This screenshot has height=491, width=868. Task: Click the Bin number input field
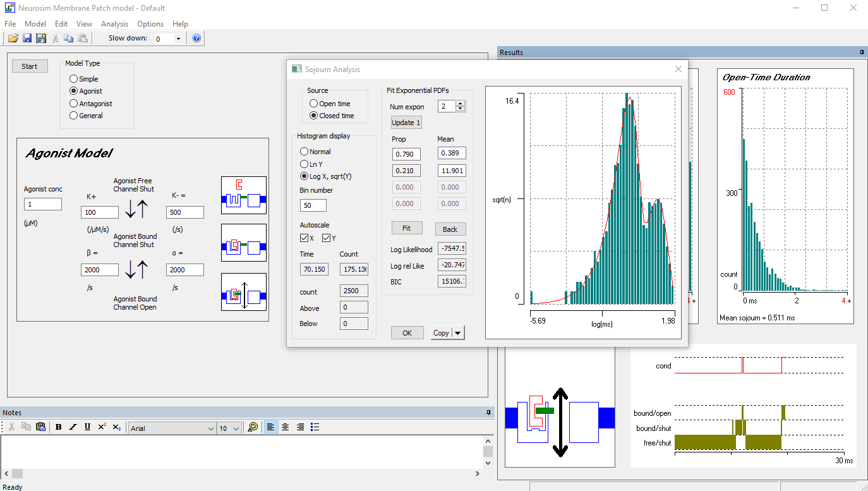313,205
